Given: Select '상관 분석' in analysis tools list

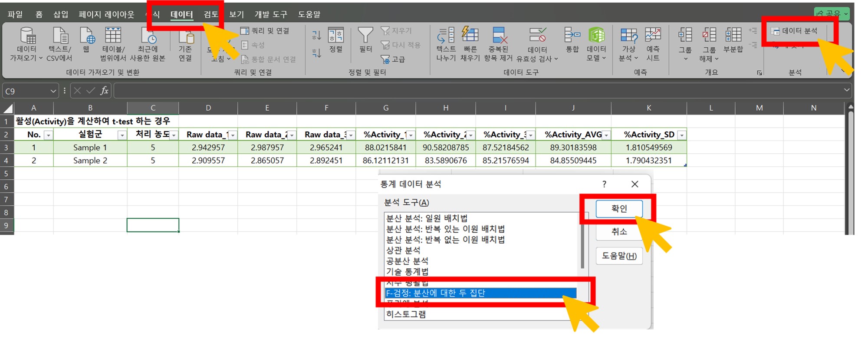Looking at the screenshot, I should pos(480,250).
